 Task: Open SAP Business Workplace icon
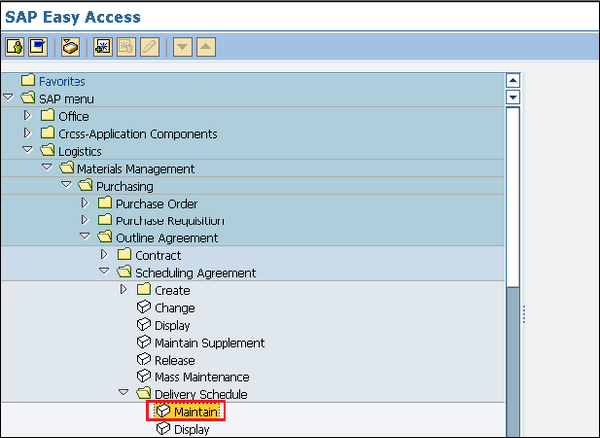coord(70,47)
